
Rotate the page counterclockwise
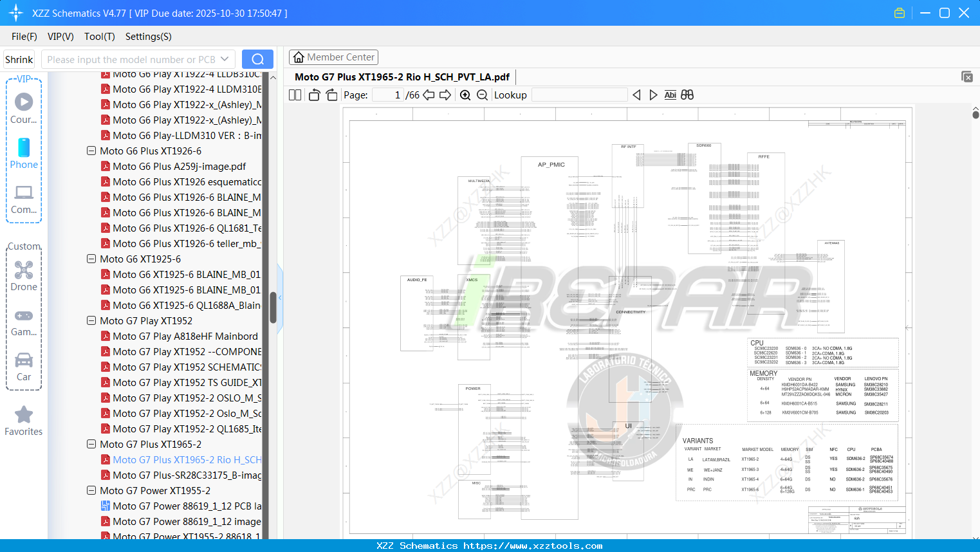[x=314, y=95]
